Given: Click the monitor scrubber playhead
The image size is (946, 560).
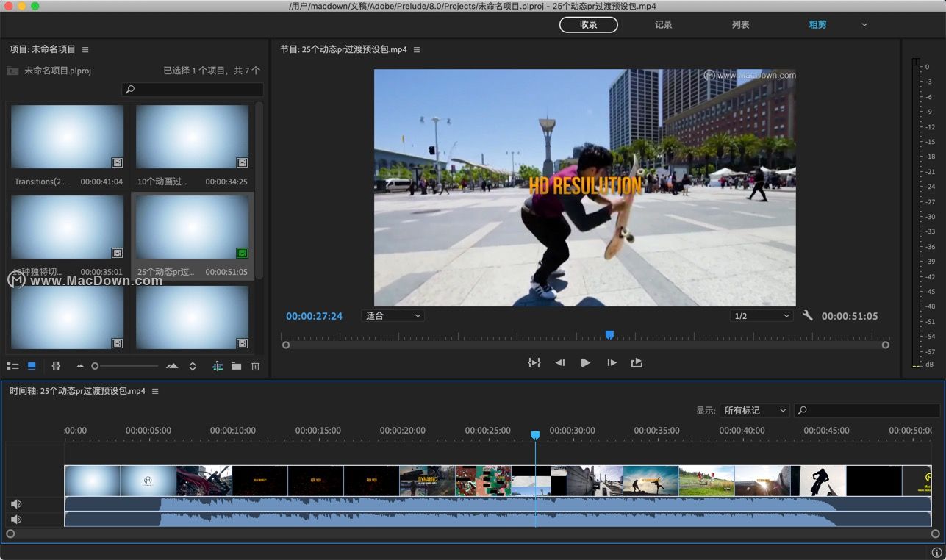Looking at the screenshot, I should (609, 334).
